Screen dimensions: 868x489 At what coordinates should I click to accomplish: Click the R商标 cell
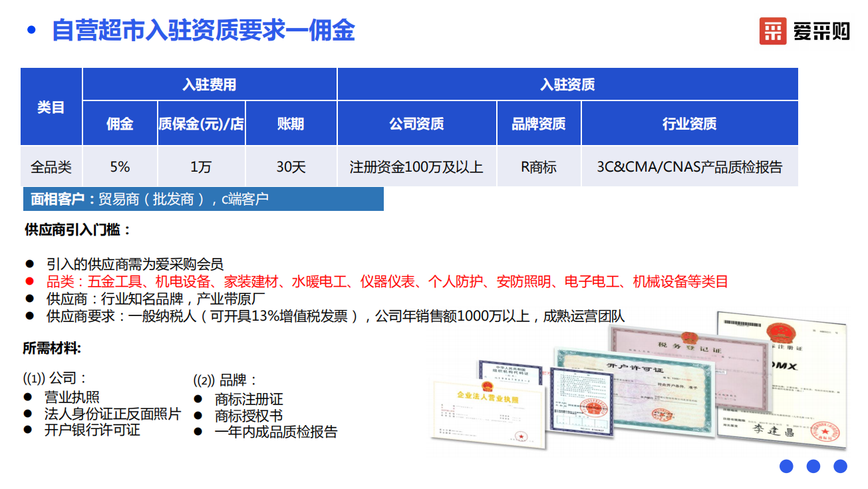(539, 166)
